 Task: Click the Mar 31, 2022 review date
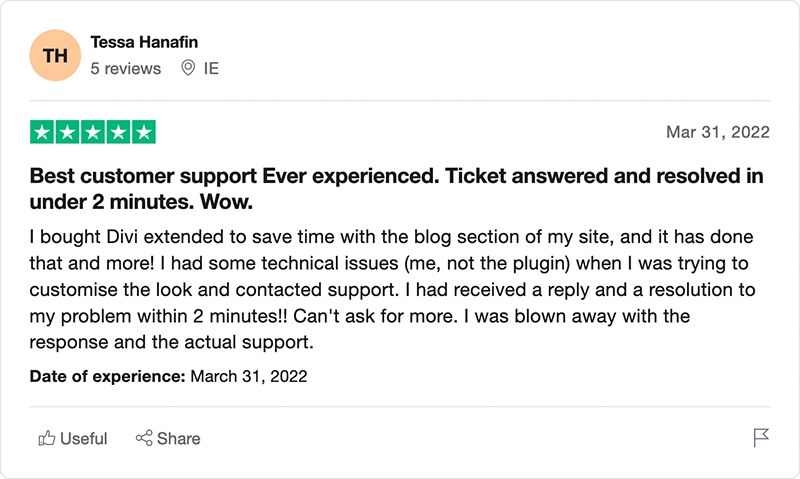[718, 132]
